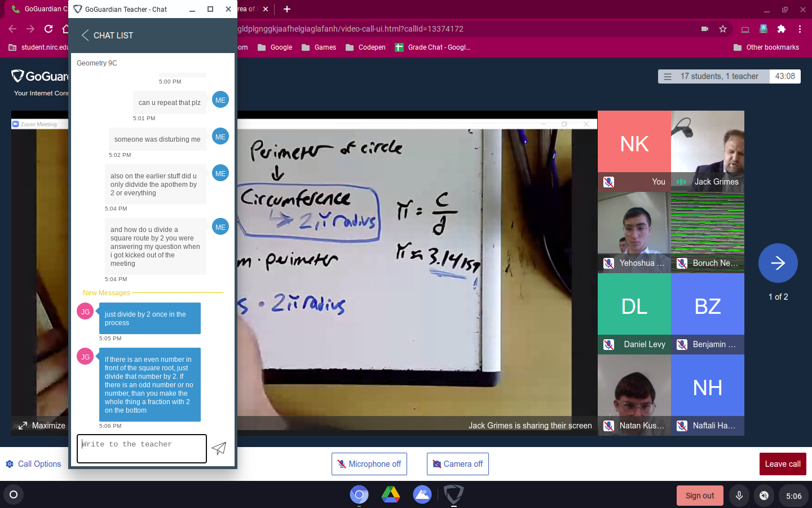Open Call Options settings
Image resolution: width=812 pixels, height=508 pixels.
click(33, 464)
